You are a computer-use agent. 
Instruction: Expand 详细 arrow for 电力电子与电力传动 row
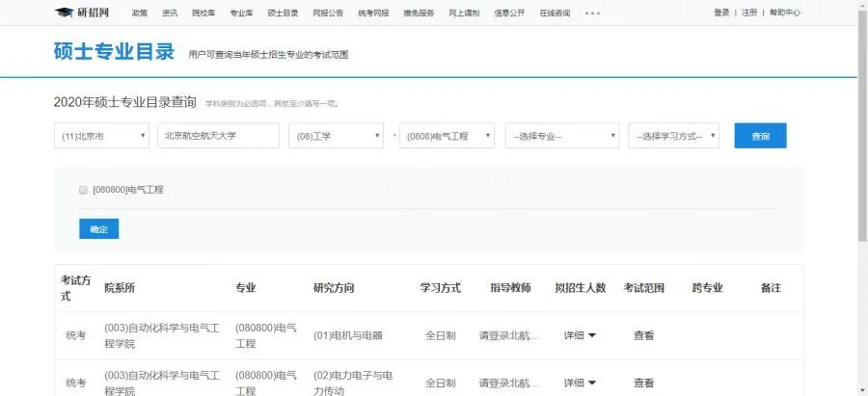pyautogui.click(x=591, y=383)
